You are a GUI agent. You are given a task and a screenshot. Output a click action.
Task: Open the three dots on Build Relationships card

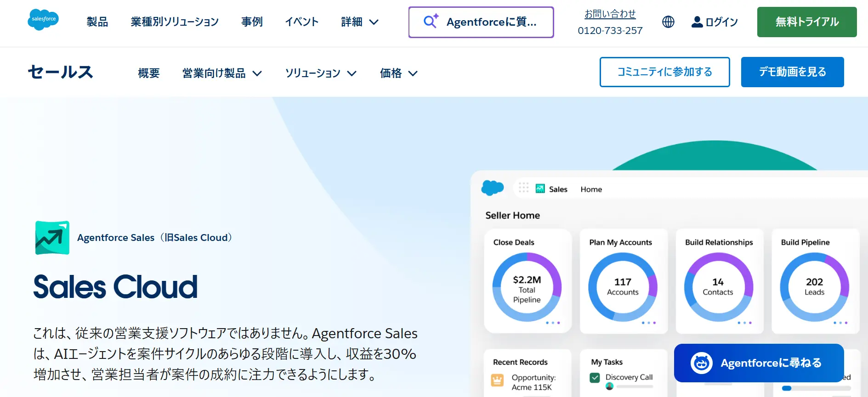click(x=744, y=323)
